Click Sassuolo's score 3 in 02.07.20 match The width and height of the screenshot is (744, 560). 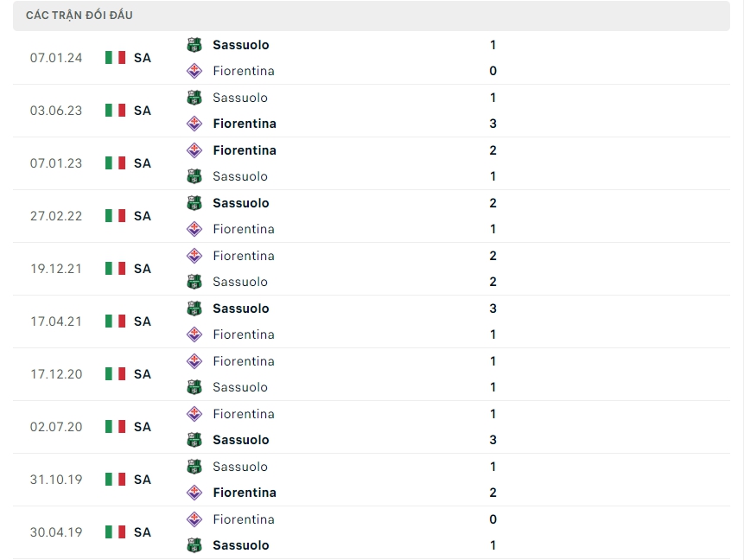pyautogui.click(x=493, y=440)
